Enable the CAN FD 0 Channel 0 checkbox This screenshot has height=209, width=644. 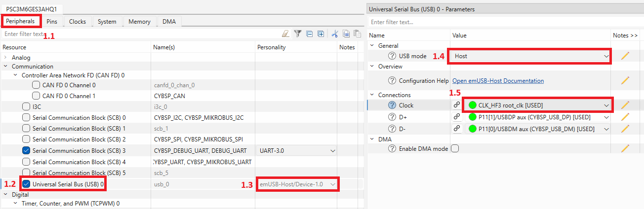pyautogui.click(x=36, y=85)
